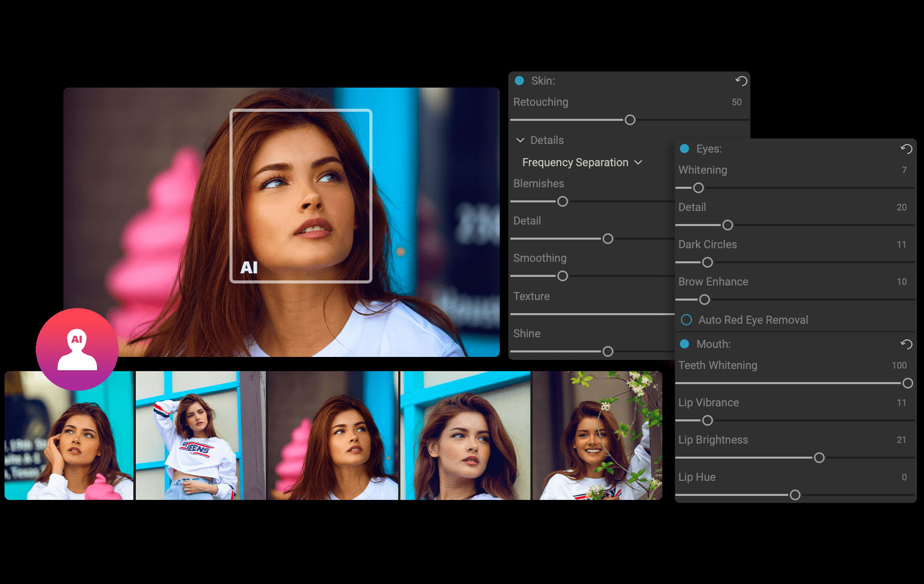Screen dimensions: 924x584
Task: Reset the Skin section settings
Action: pyautogui.click(x=741, y=81)
